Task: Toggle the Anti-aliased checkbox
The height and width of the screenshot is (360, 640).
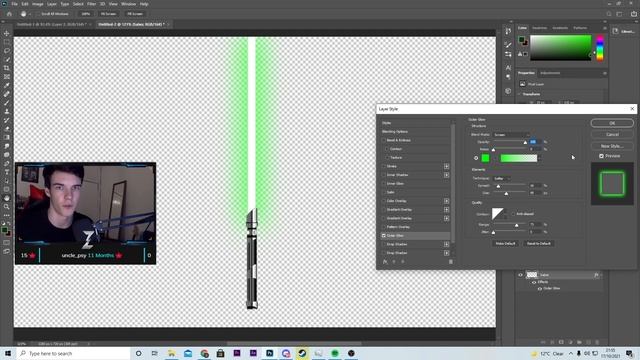Action: (513, 214)
